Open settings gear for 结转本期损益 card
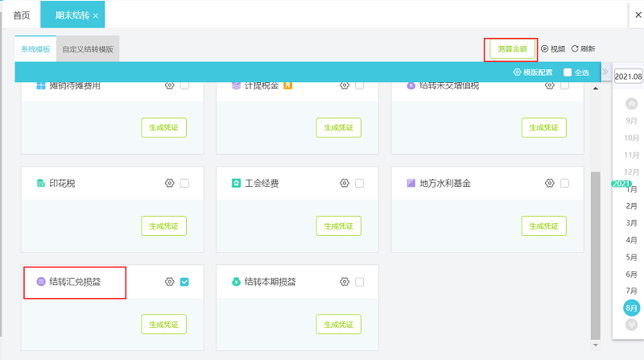 coord(345,282)
